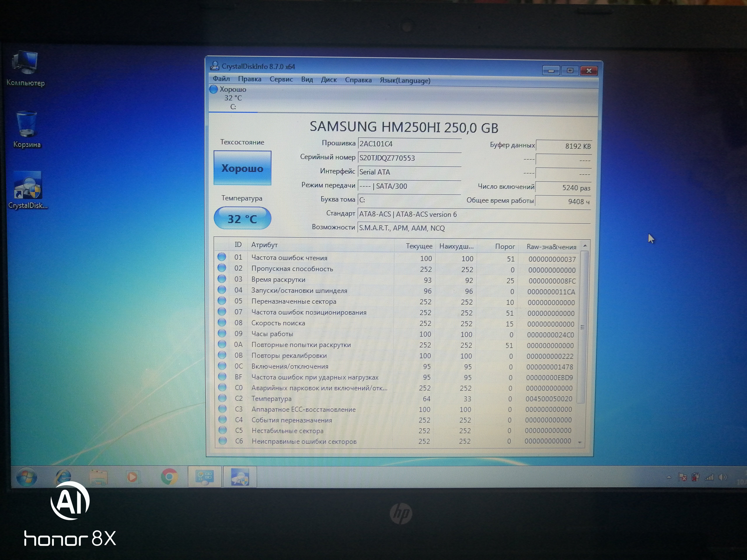The image size is (747, 560).
Task: Click status icon for Частота ошибок чтения
Action: pyautogui.click(x=221, y=257)
